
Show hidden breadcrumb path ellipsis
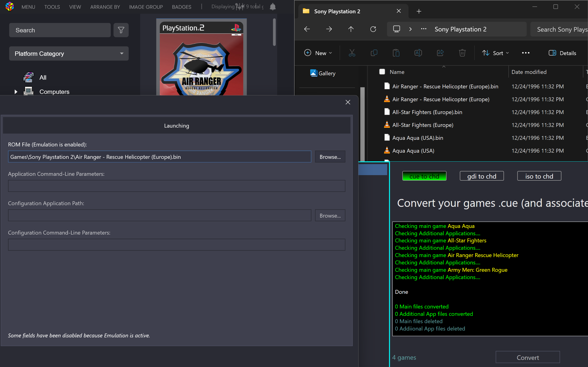pos(423,29)
